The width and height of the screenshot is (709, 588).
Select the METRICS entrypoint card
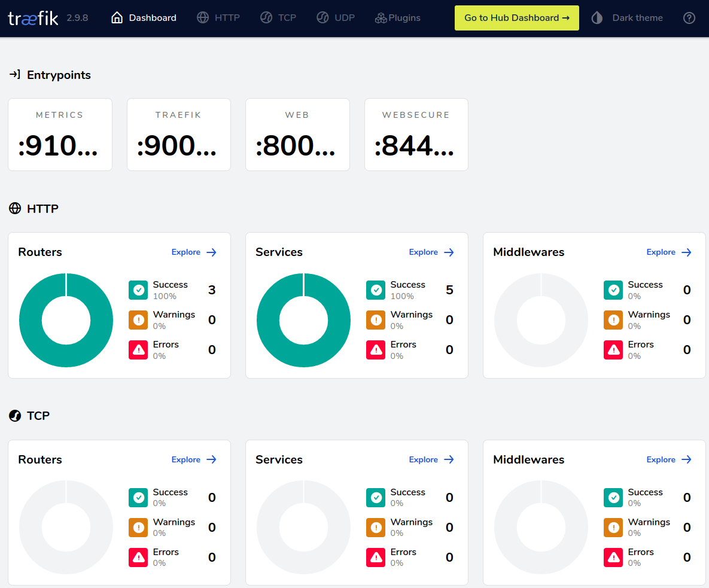[60, 135]
